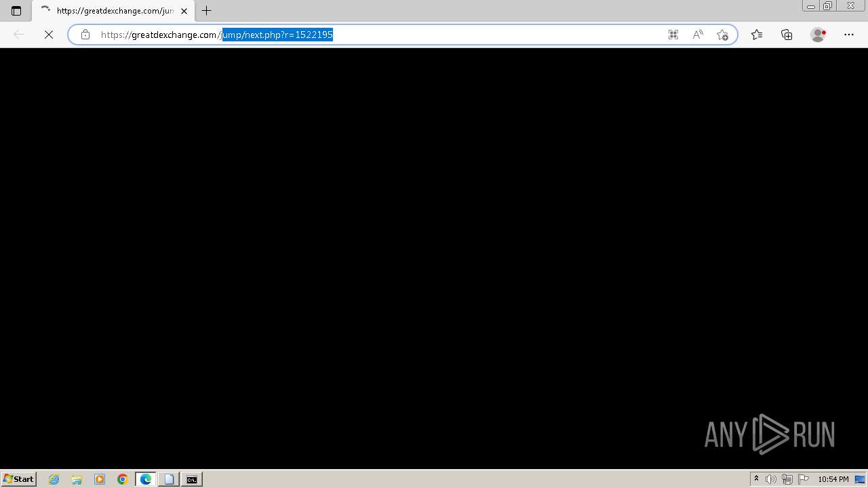Image resolution: width=868 pixels, height=488 pixels.
Task: Open Action Center flag icon
Action: click(x=804, y=479)
